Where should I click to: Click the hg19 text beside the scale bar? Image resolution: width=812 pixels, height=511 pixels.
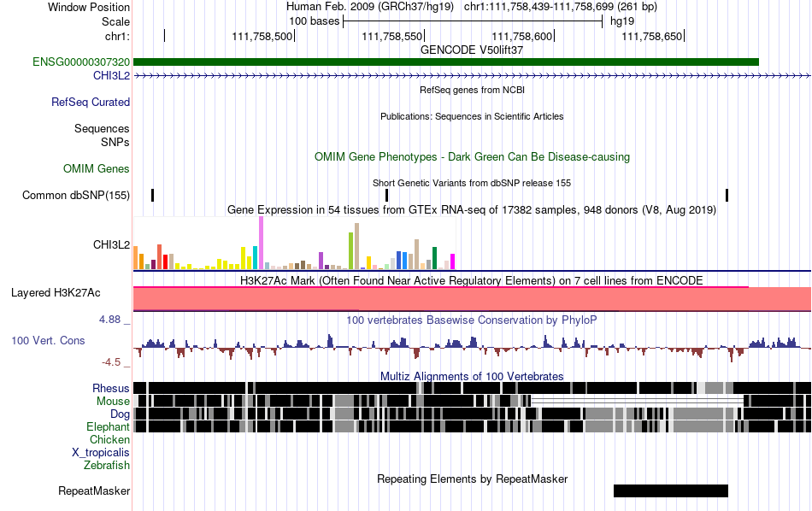[622, 21]
